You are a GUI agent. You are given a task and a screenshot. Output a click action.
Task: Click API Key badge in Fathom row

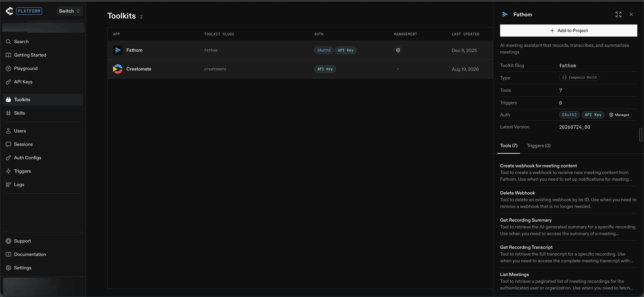coord(345,50)
